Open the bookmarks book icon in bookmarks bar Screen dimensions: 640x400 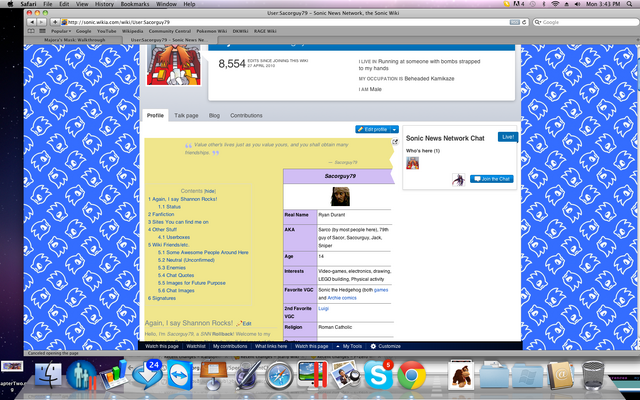[x=31, y=31]
